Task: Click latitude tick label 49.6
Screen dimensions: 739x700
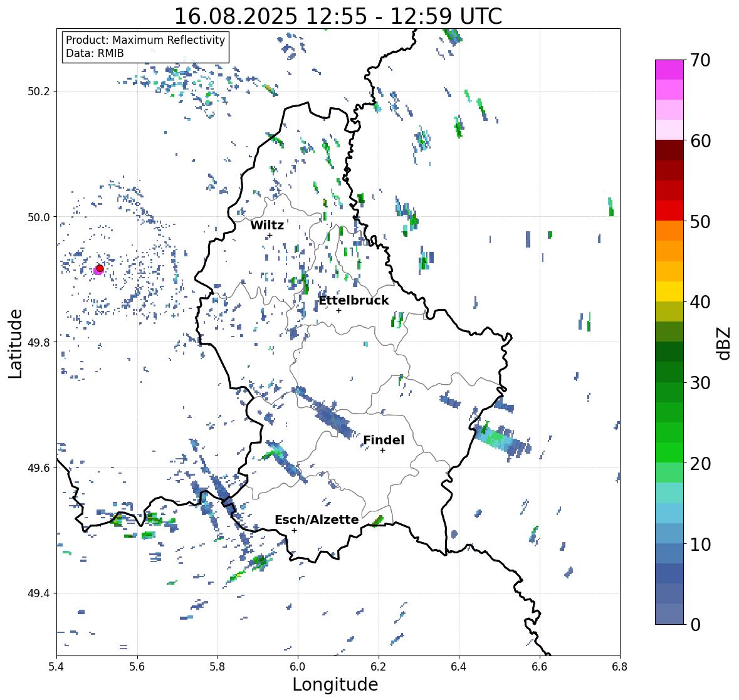Action: [x=39, y=468]
